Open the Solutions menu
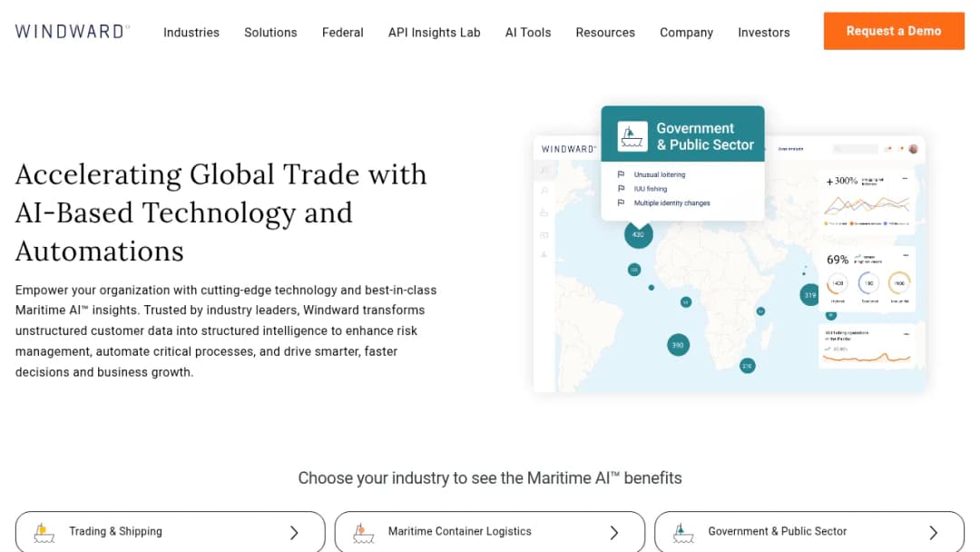This screenshot has width=980, height=552. (x=270, y=33)
